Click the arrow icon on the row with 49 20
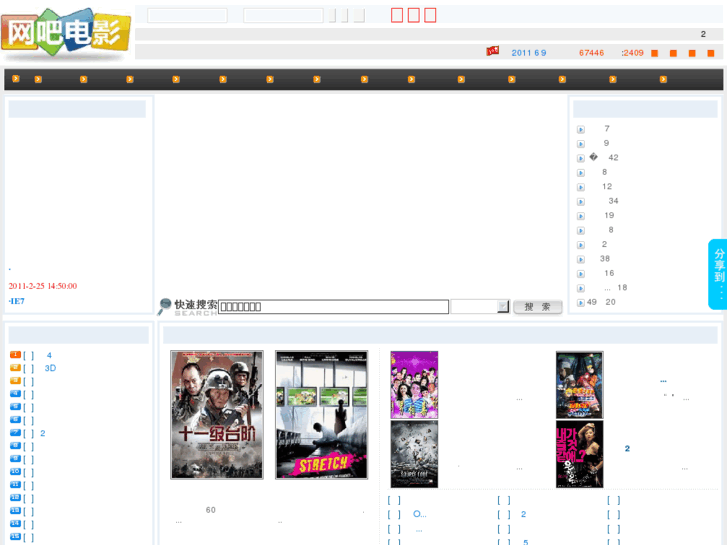Viewport: 727px width, 545px height. tap(580, 302)
